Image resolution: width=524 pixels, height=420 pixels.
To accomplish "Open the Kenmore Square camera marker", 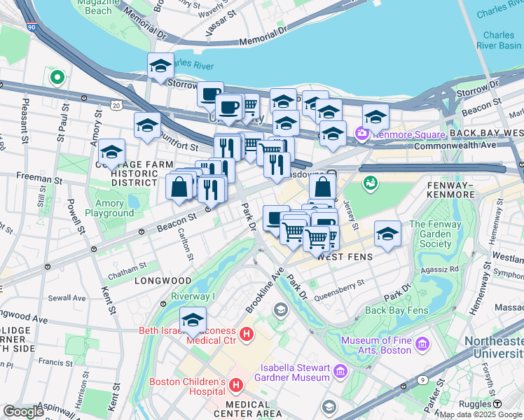I will coord(362,134).
